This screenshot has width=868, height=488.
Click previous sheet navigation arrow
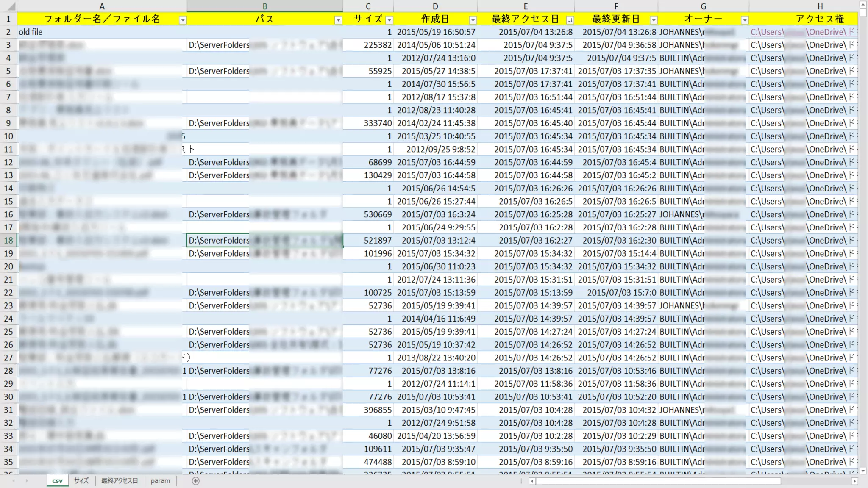(14, 481)
